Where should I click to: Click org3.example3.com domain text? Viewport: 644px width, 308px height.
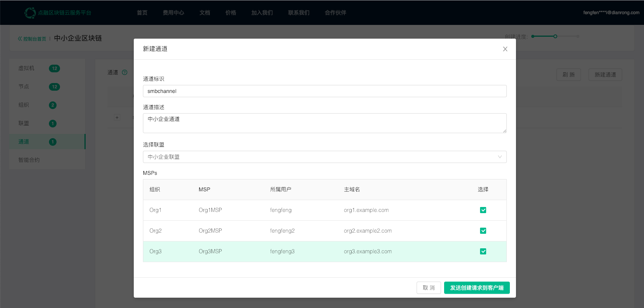(x=368, y=251)
